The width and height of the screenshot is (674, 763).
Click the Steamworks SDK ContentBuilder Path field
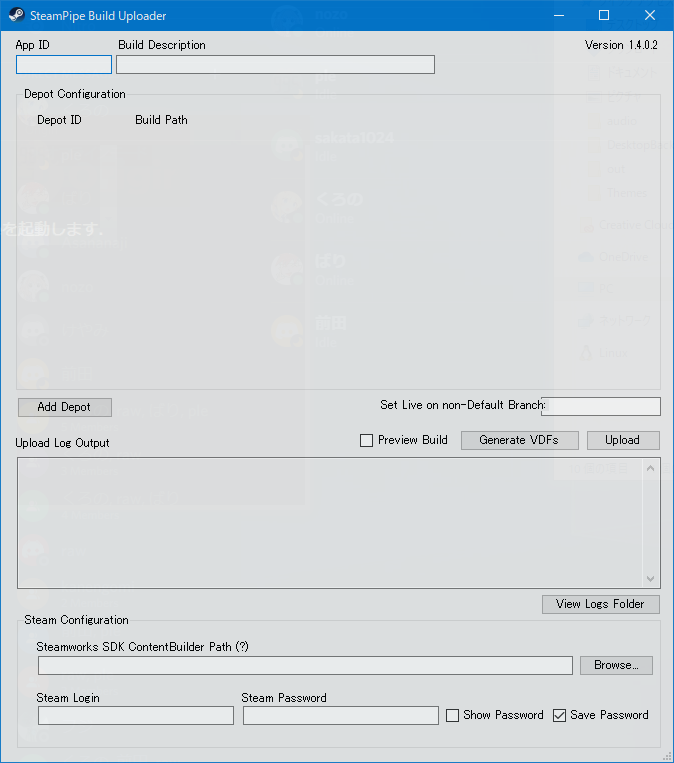point(305,665)
